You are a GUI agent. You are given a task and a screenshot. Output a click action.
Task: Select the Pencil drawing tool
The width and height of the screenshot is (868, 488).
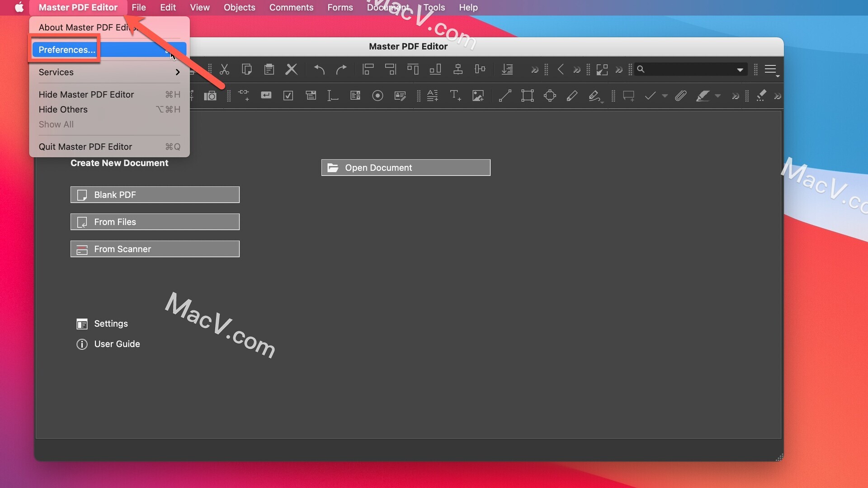[x=572, y=95]
